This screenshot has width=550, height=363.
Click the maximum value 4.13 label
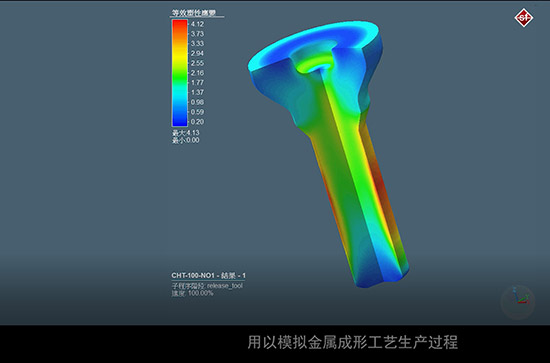coord(186,133)
